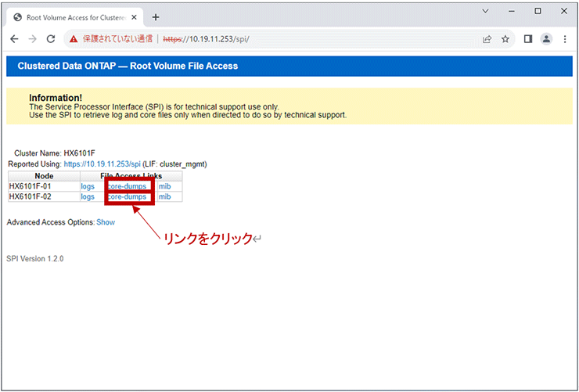The height and width of the screenshot is (392, 579).
Task: Open logs link for HX6101F-01
Action: 88,186
